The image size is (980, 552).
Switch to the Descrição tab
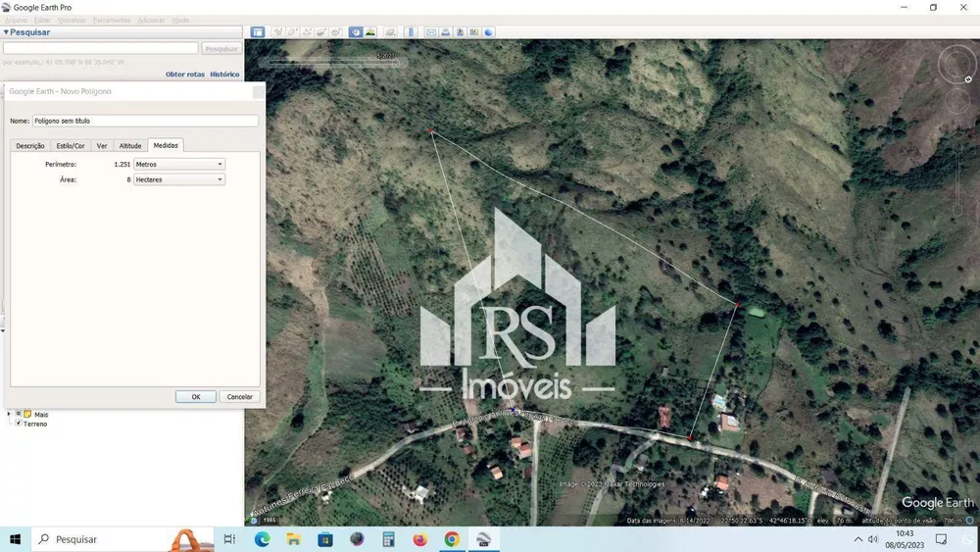tap(30, 146)
